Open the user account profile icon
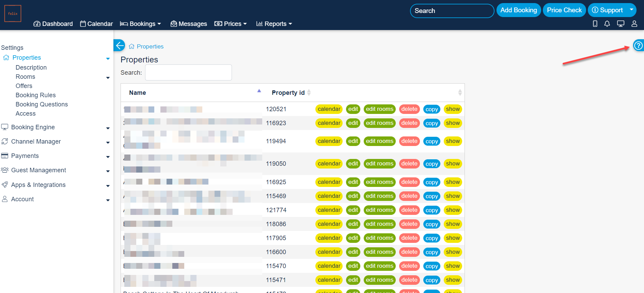This screenshot has width=644, height=293. click(x=634, y=24)
